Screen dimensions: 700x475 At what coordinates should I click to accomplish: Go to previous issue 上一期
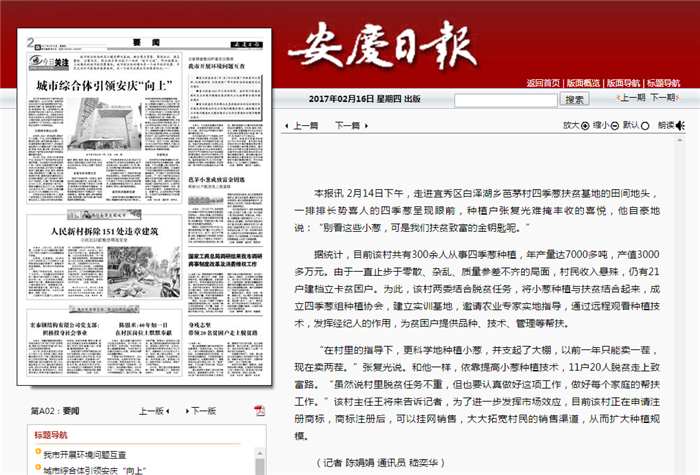pyautogui.click(x=631, y=97)
